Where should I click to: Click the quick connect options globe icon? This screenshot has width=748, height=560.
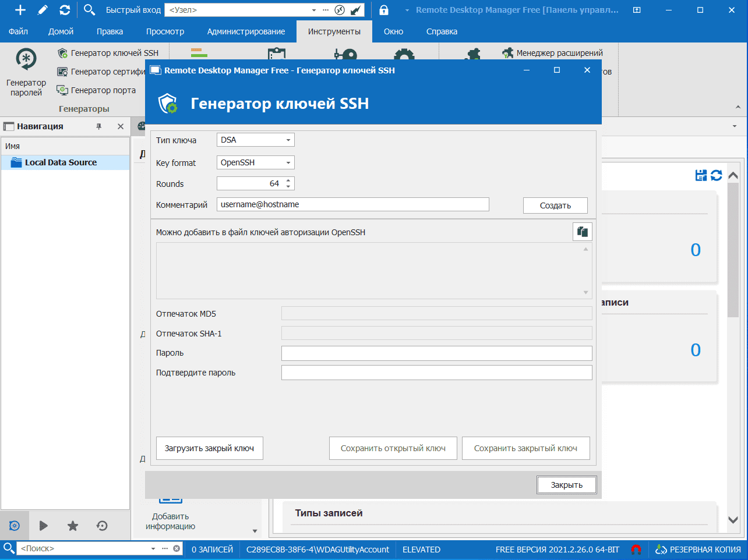(x=340, y=10)
